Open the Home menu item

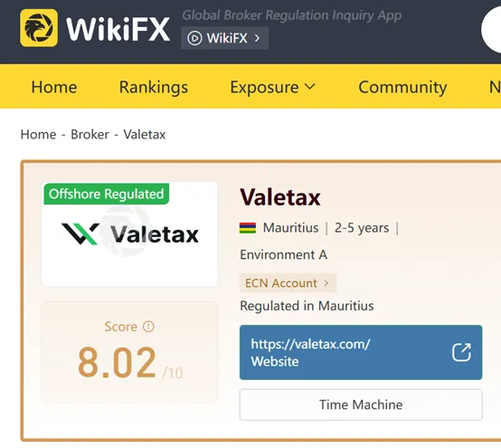click(x=54, y=87)
